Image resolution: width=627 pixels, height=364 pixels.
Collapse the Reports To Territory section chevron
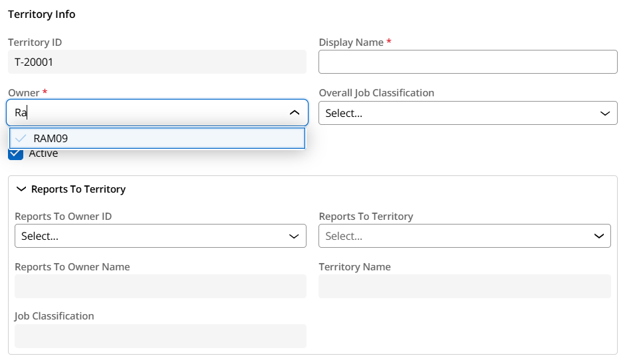click(21, 189)
